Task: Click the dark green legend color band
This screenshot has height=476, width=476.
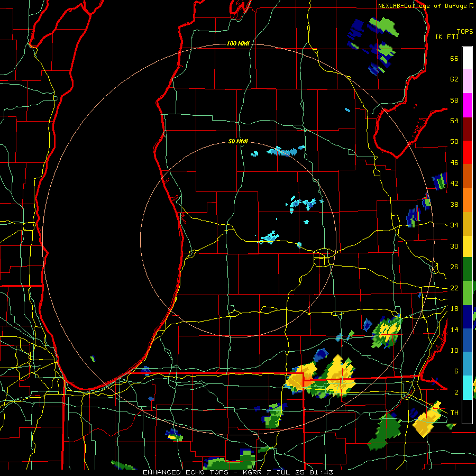Action: (x=467, y=269)
